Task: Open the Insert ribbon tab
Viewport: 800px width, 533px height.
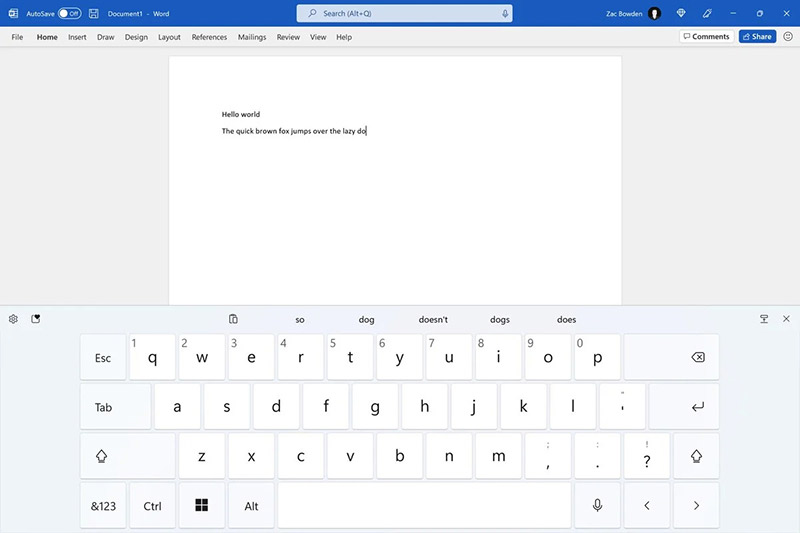Action: (x=77, y=37)
